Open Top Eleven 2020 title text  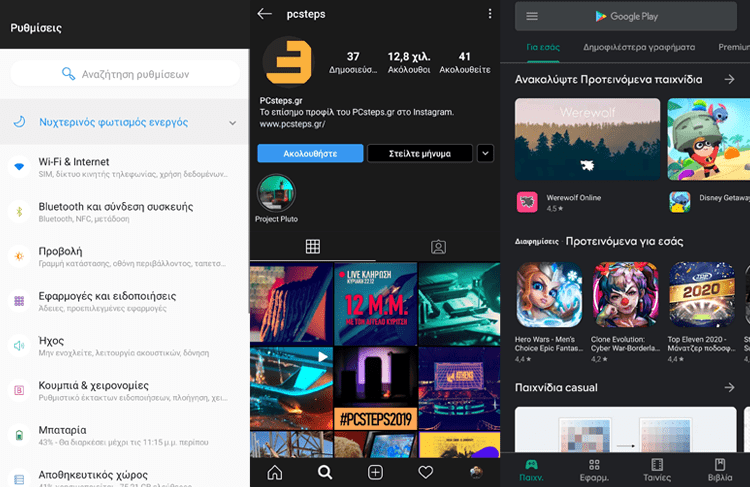tap(701, 344)
